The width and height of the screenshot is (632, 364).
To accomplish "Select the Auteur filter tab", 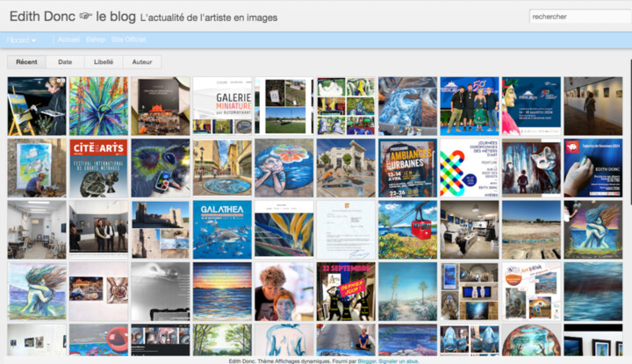I will [x=141, y=62].
